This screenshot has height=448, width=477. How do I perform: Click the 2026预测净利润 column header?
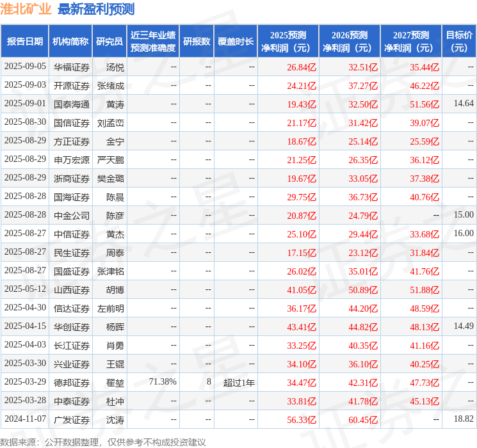tap(350, 42)
